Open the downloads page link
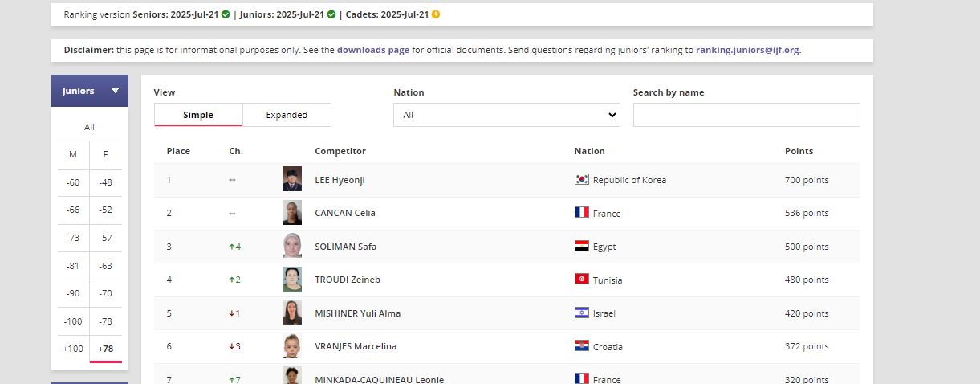 tap(372, 50)
